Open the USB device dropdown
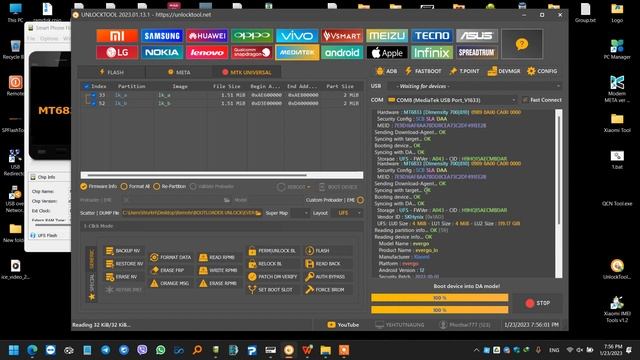Screen dimensions: 640x360 (474, 86)
